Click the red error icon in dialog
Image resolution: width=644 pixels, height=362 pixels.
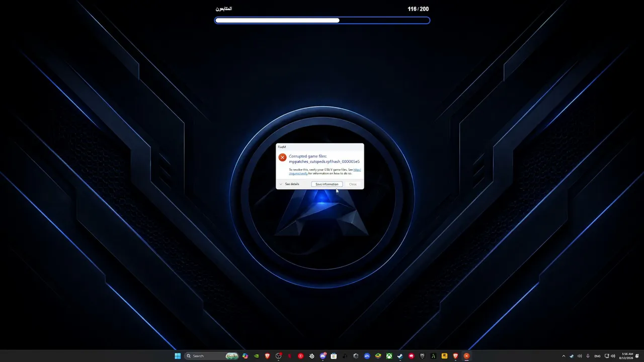[282, 157]
